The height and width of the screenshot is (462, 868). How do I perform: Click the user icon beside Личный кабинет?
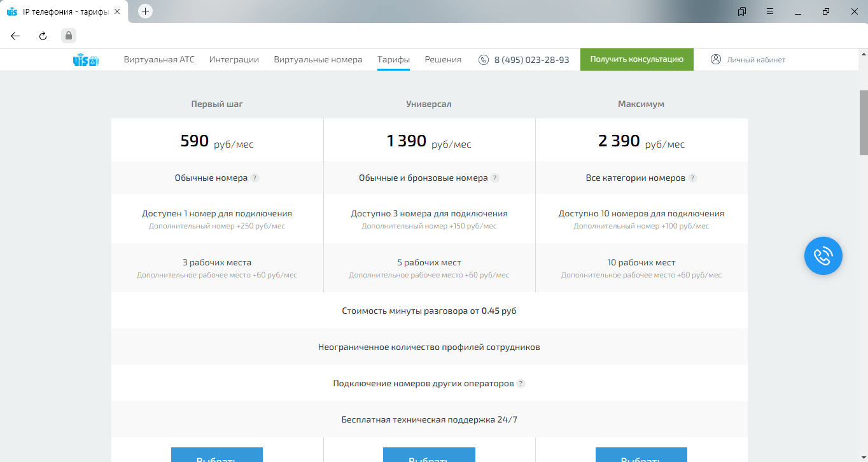pos(716,59)
